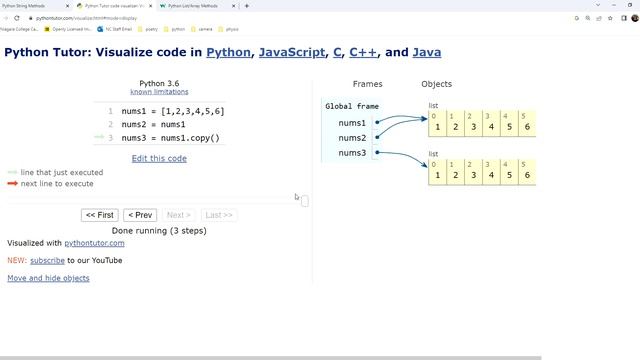Click the execution step slider handle
The image size is (640, 360).
coord(304,201)
